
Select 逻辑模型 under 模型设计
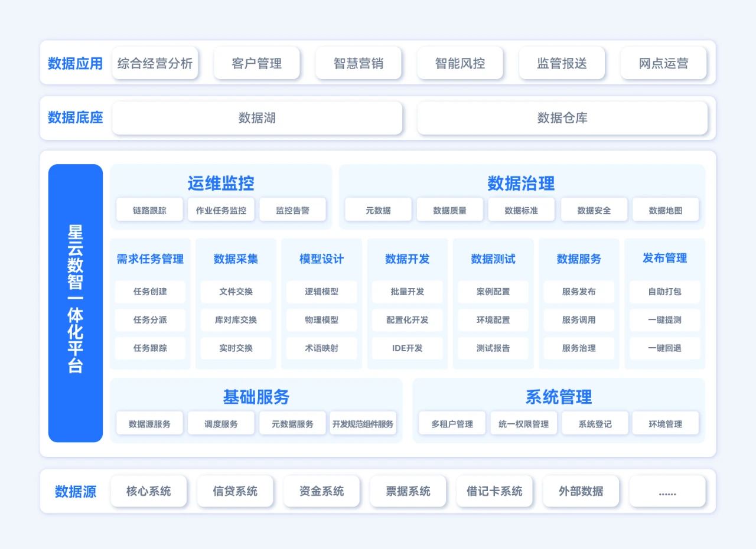322,292
